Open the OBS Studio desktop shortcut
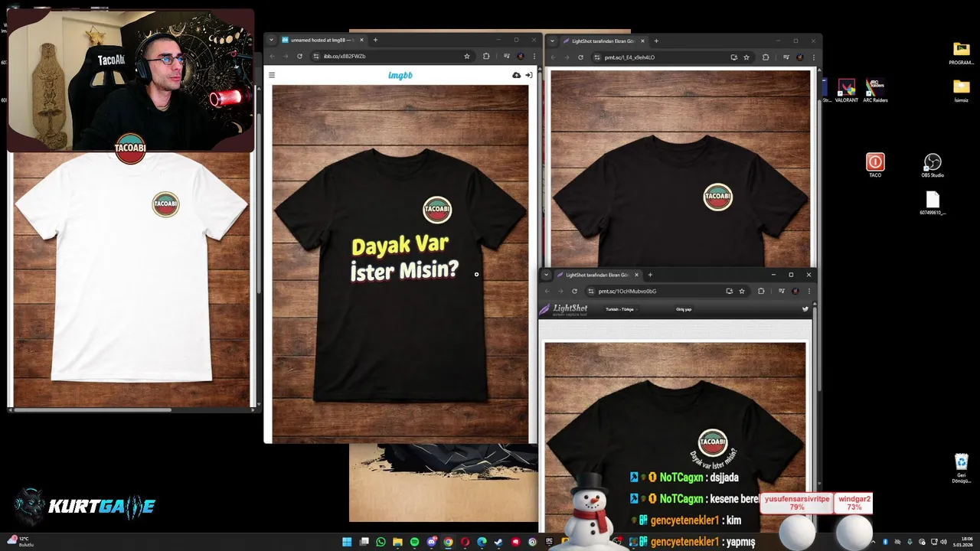980x551 pixels. [932, 165]
